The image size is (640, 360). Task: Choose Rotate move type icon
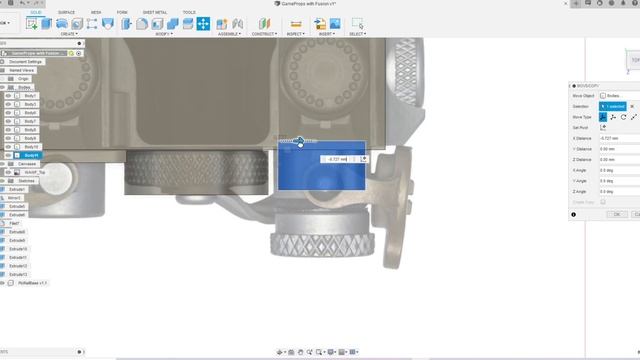pos(623,117)
